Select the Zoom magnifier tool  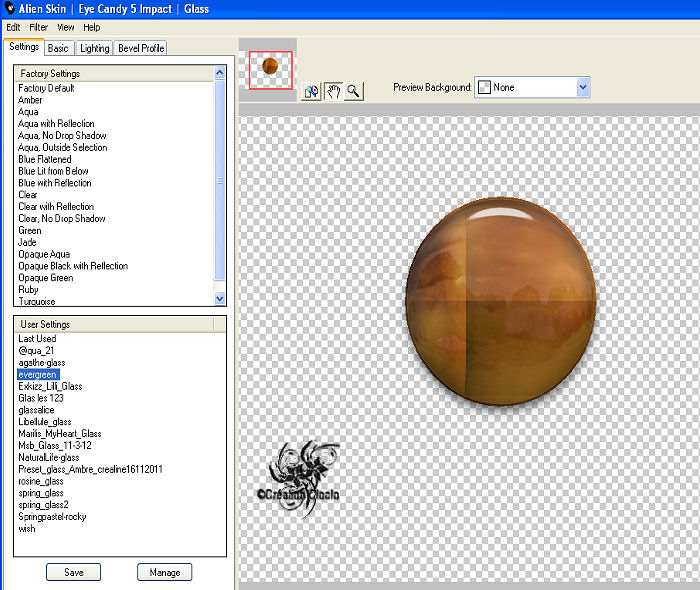pyautogui.click(x=353, y=91)
